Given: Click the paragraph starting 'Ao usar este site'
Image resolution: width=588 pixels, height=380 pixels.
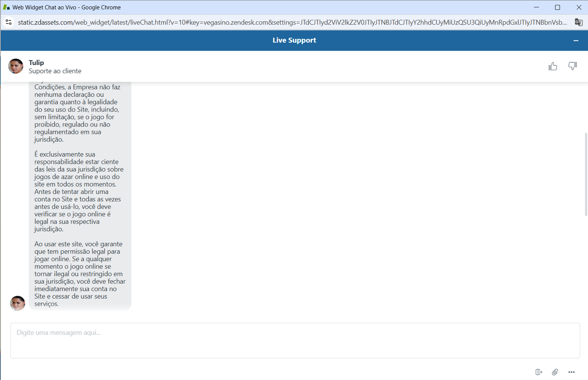Looking at the screenshot, I should (80, 274).
